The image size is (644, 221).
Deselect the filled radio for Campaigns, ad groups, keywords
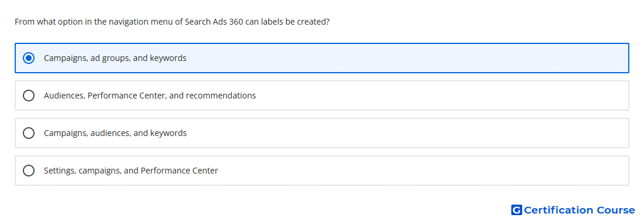pos(29,58)
